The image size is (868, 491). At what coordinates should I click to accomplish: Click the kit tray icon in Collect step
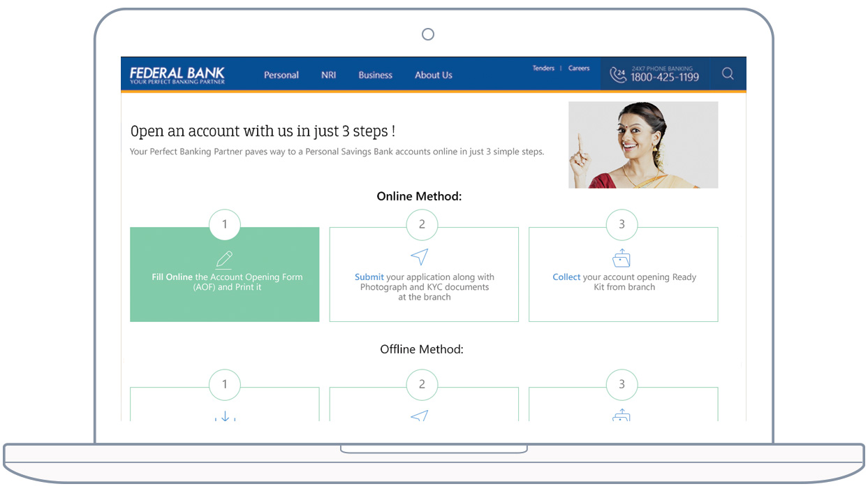(621, 258)
